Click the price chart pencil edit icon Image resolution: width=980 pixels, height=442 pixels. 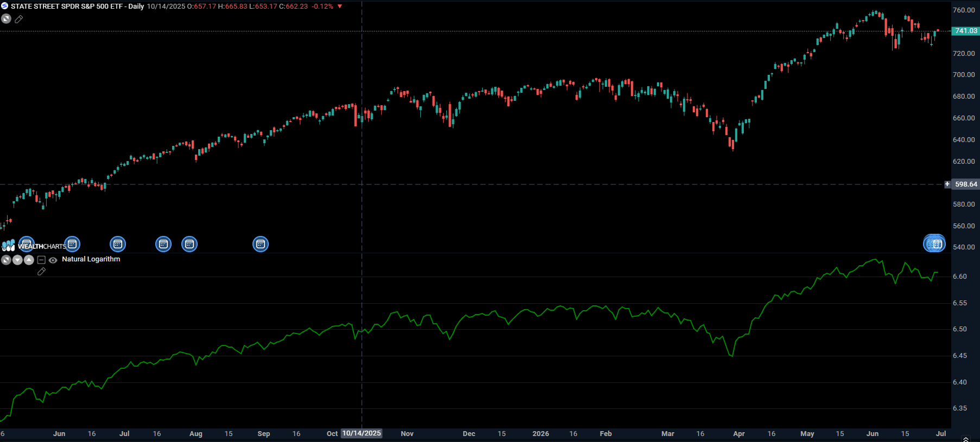tap(19, 19)
